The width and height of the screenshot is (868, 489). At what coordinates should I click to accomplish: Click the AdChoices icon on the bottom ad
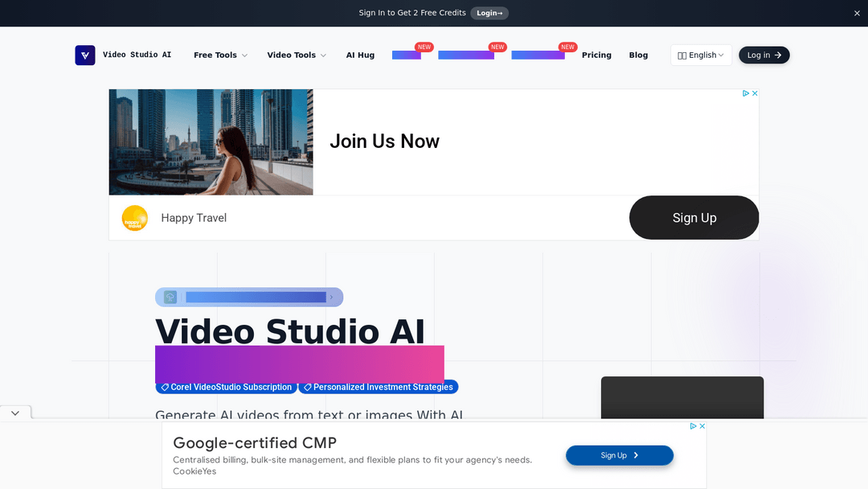pos(693,426)
